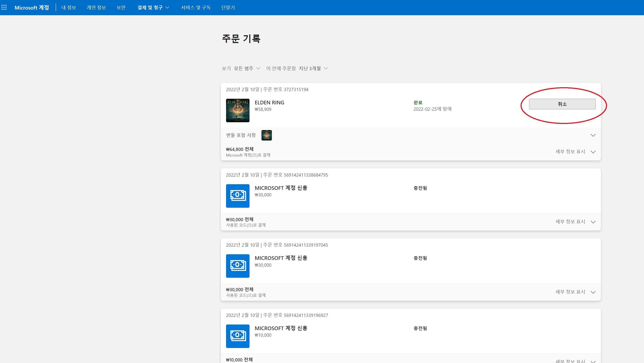Click the Microsoft 계정 home link
Image resolution: width=644 pixels, height=363 pixels.
[32, 8]
